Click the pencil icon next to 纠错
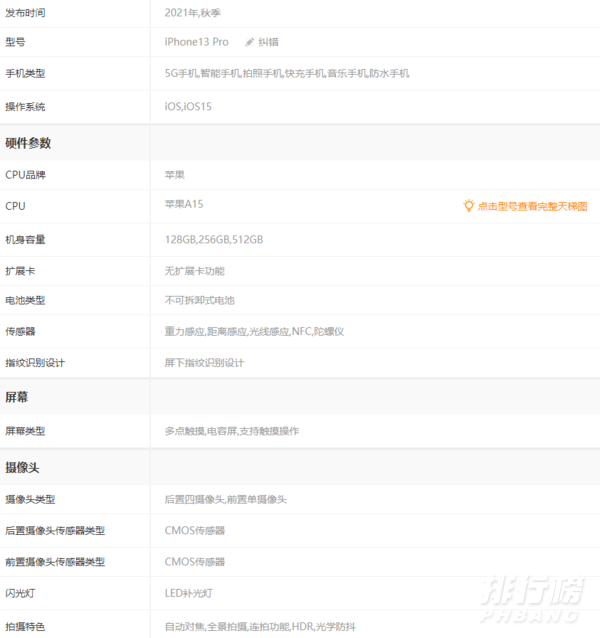The width and height of the screenshot is (600, 638). (249, 42)
